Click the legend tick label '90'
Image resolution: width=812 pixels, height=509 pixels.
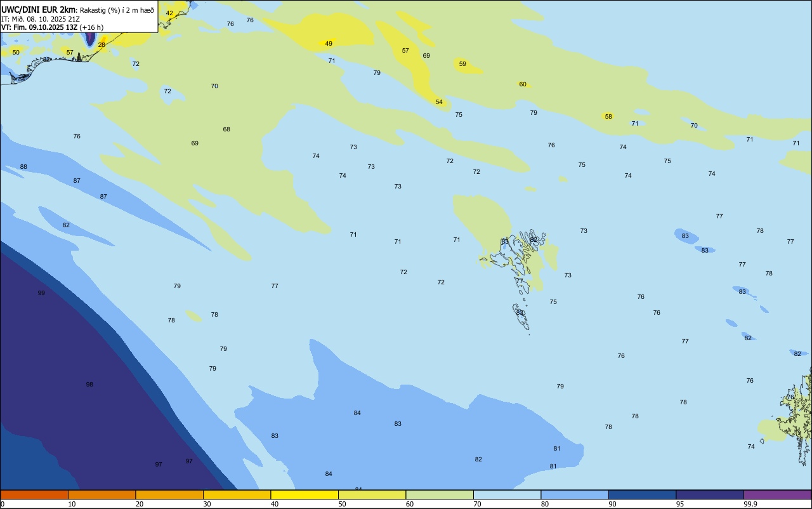(x=612, y=504)
